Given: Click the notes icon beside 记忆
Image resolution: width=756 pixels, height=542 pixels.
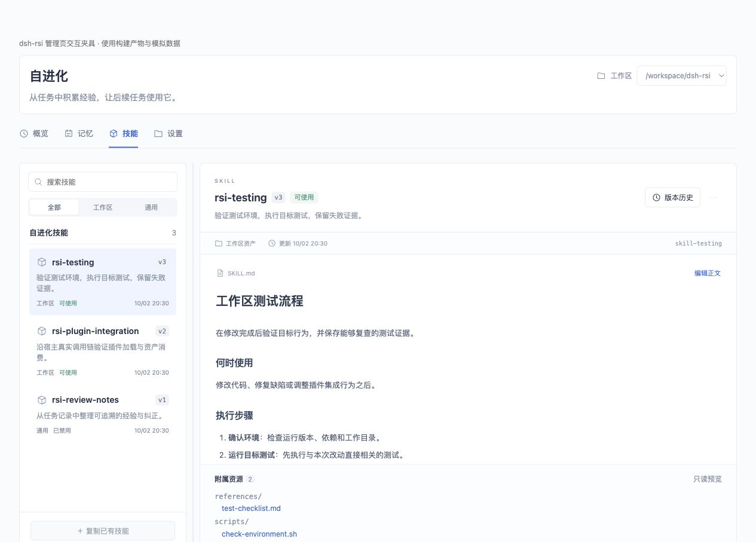Looking at the screenshot, I should click(69, 134).
